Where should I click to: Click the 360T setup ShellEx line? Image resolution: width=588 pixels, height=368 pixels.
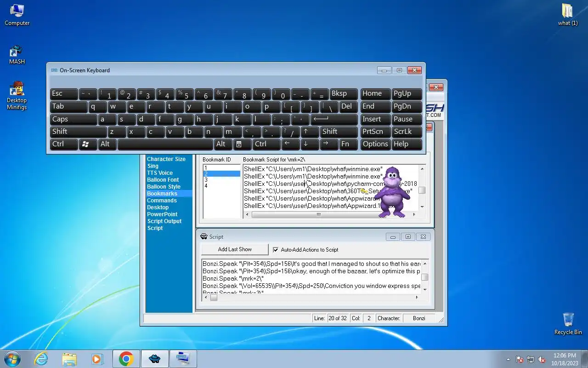tap(328, 191)
